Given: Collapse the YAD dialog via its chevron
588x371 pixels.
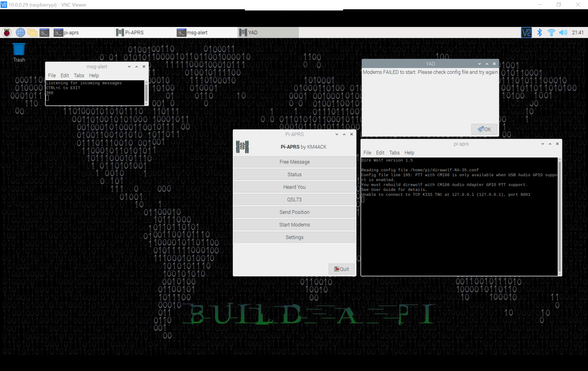Looking at the screenshot, I should pyautogui.click(x=479, y=63).
